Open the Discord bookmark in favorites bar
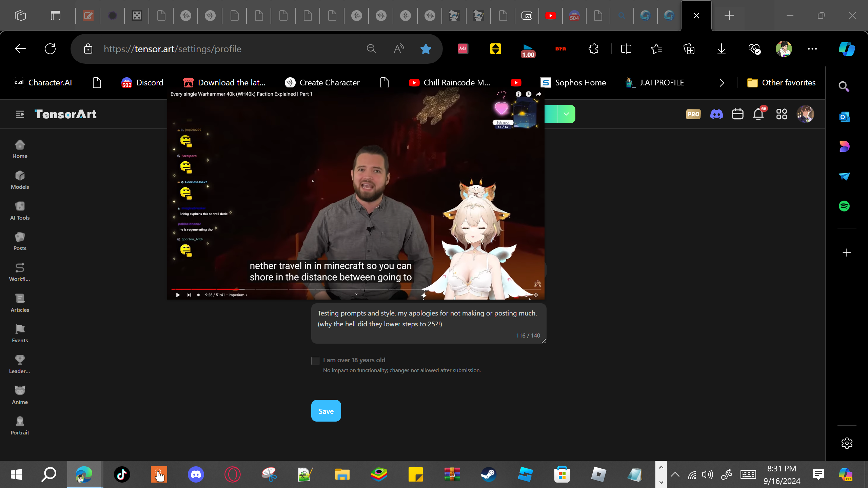 point(142,82)
